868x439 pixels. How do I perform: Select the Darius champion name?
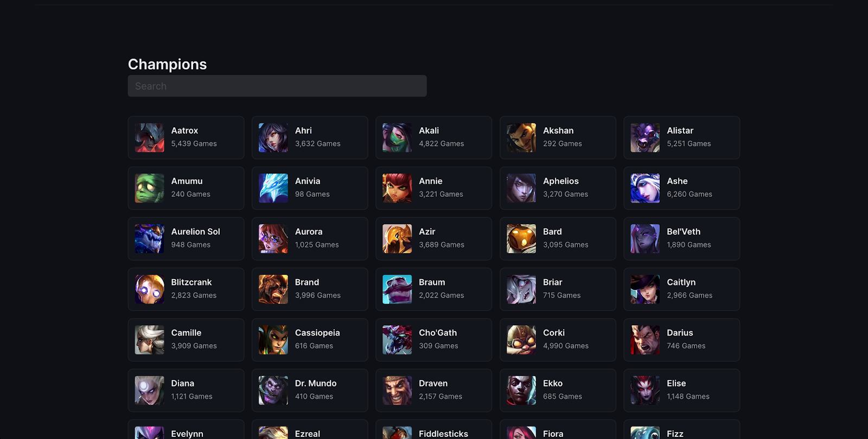click(x=680, y=333)
